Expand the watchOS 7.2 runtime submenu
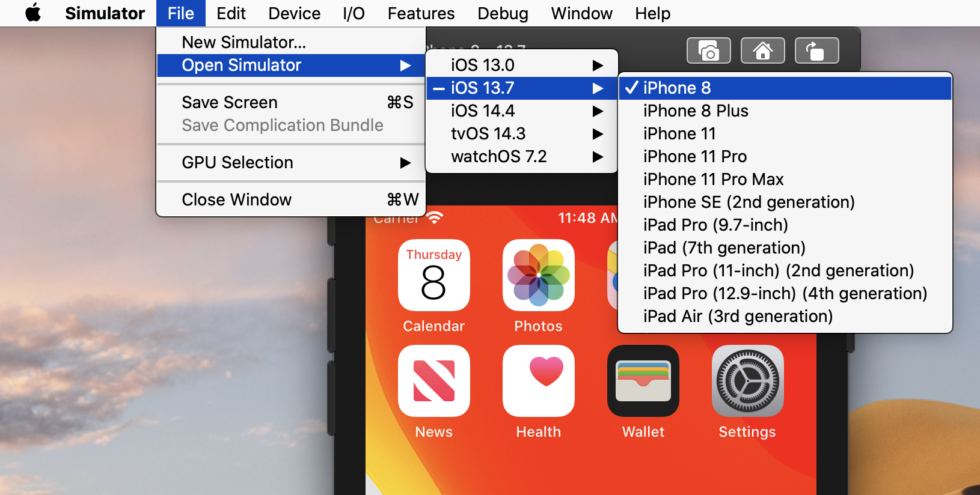This screenshot has width=980, height=495. coord(522,156)
